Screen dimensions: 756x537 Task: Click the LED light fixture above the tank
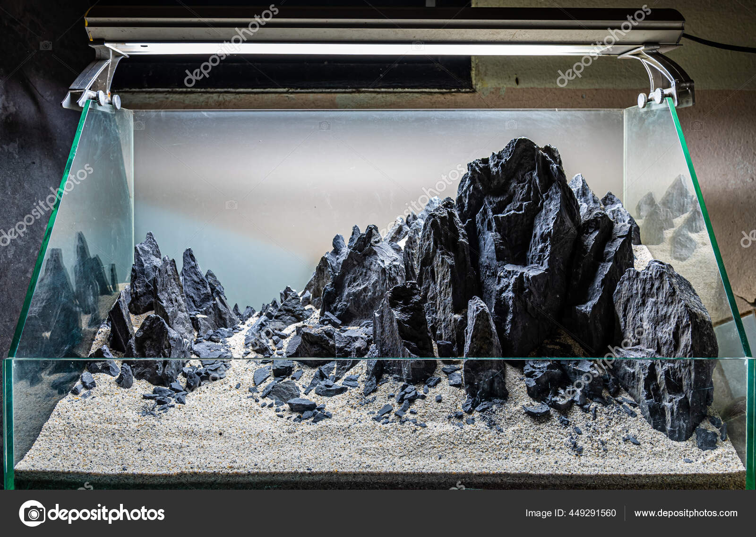pyautogui.click(x=378, y=45)
